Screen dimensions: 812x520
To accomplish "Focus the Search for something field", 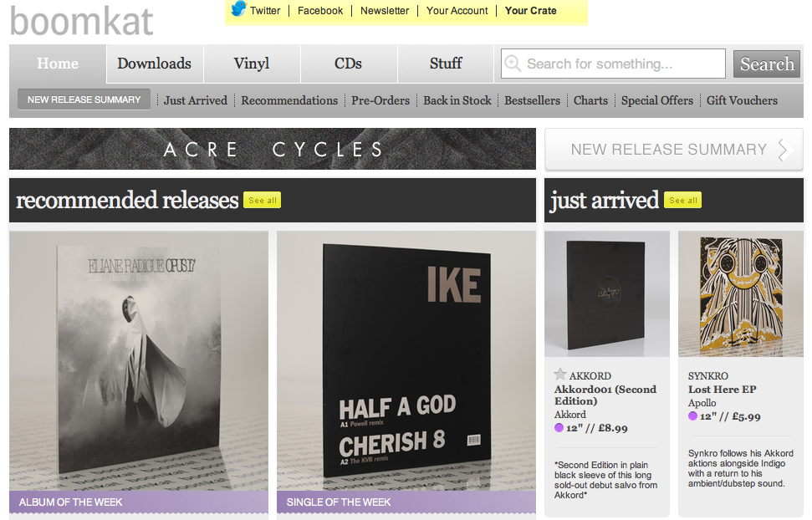I will (613, 64).
